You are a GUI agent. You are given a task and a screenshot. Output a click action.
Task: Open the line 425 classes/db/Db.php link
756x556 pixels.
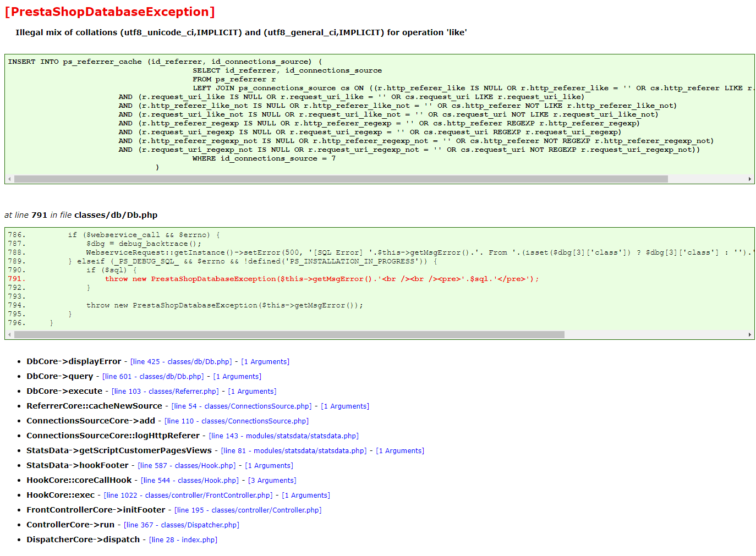point(181,362)
